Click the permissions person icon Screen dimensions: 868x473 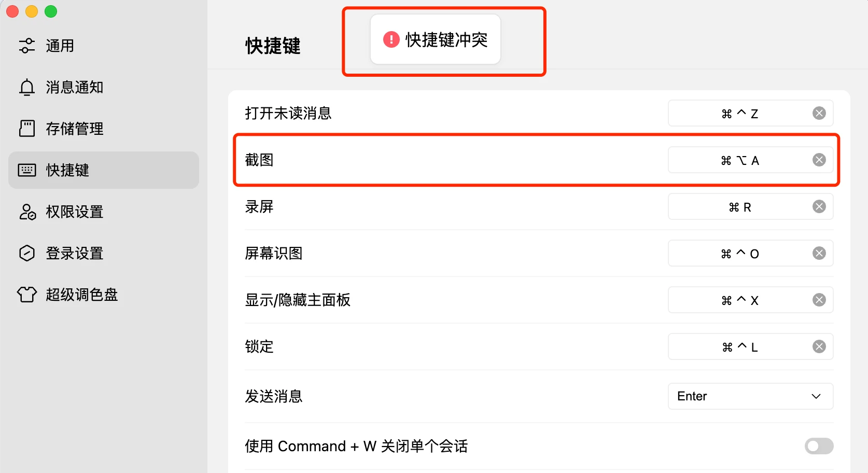point(27,212)
